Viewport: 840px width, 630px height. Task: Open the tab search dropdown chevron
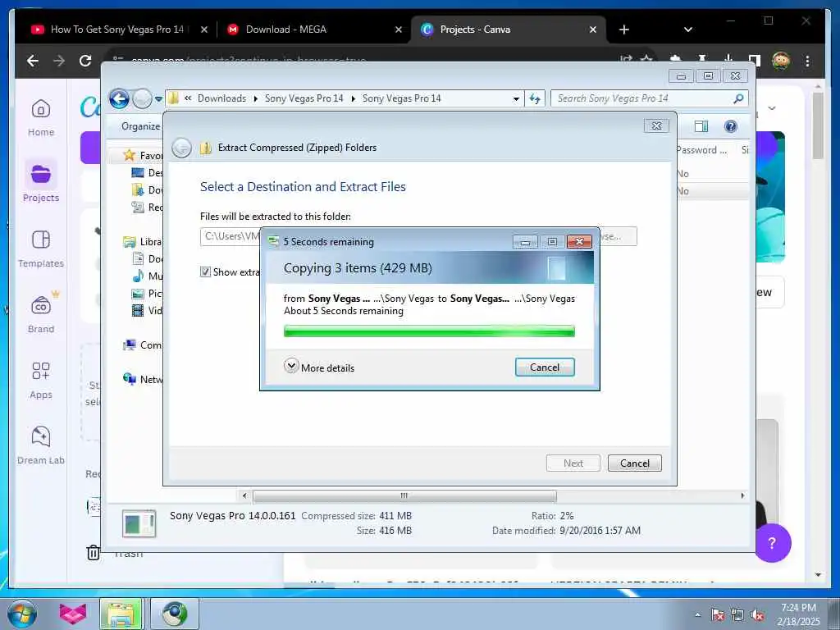click(688, 30)
